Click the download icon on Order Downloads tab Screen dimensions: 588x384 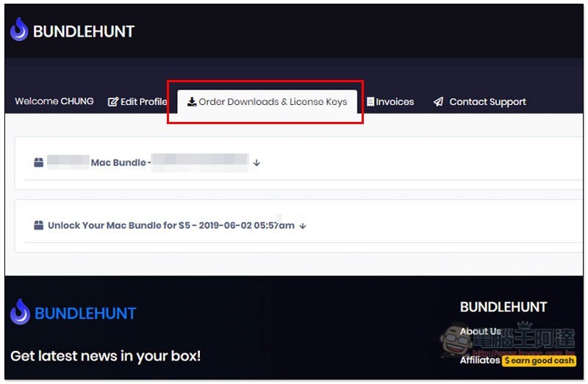click(x=192, y=101)
